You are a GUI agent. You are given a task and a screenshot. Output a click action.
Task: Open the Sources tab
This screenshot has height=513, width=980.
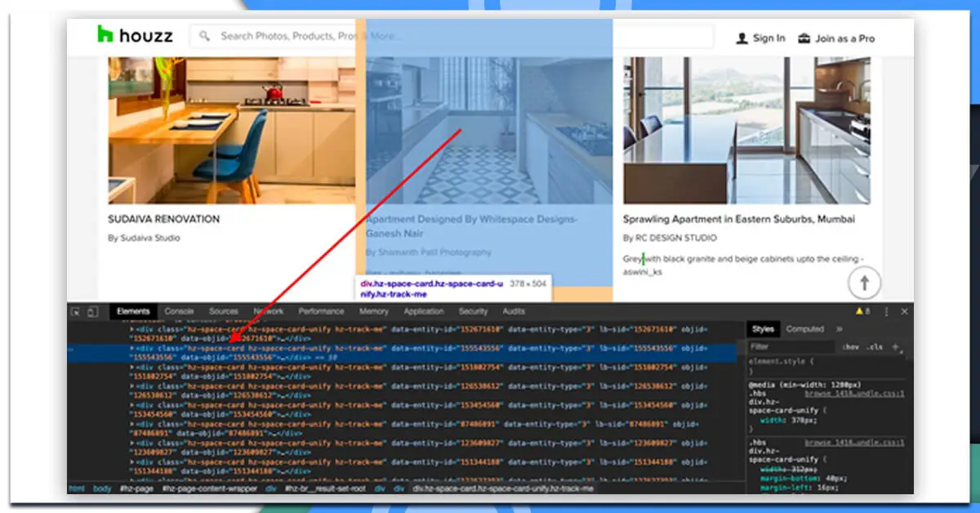223,311
